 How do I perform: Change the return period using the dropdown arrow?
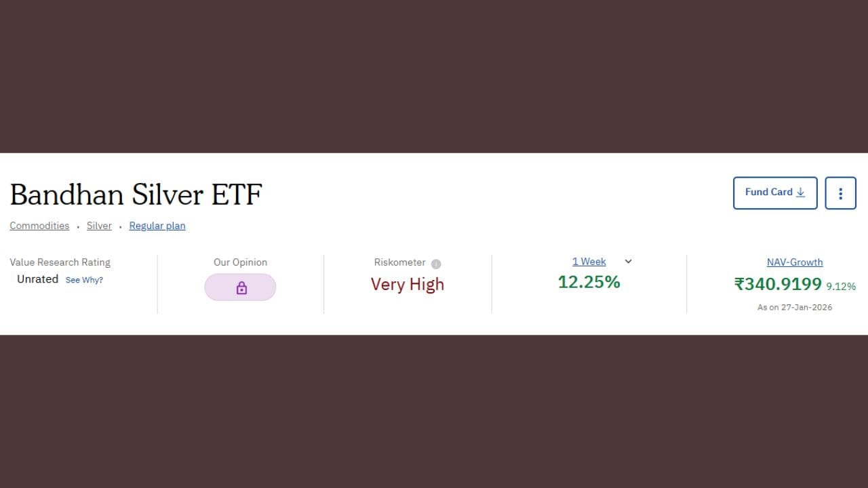click(x=627, y=261)
